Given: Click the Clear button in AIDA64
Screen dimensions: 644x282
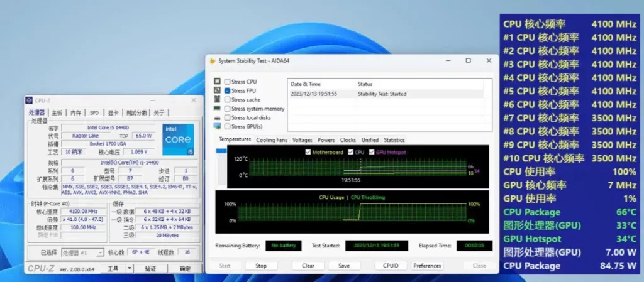Looking at the screenshot, I should click(x=308, y=266).
